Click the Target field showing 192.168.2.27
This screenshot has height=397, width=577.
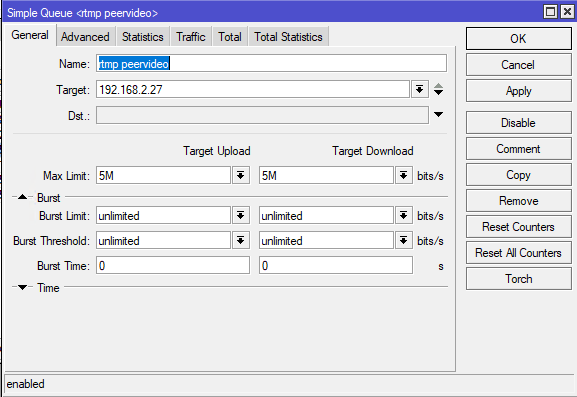(253, 89)
